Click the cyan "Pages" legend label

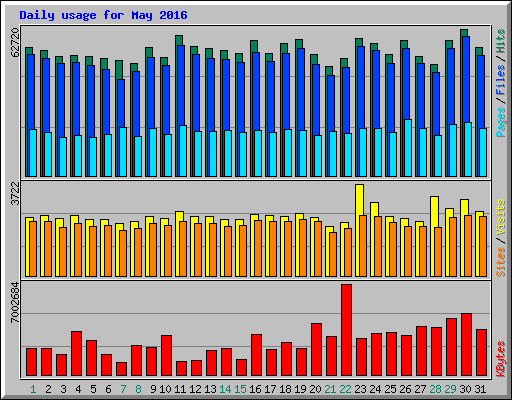coord(501,122)
